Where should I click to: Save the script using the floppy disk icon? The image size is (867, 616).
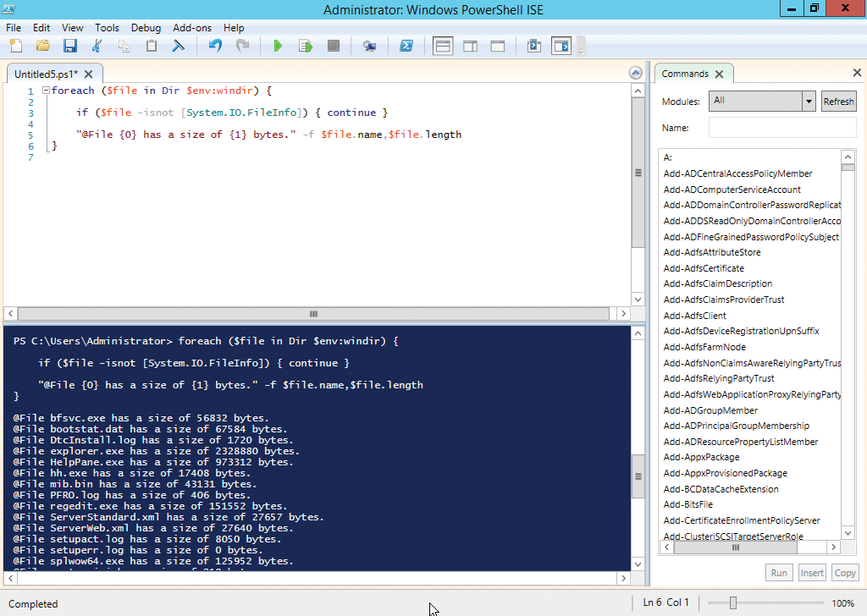(69, 46)
